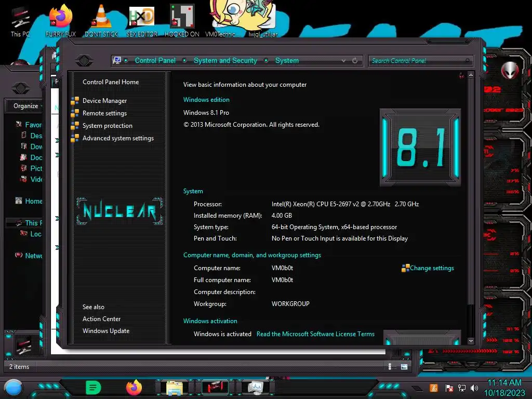Screen dimensions: 532x399
Task: Switch Explorer to details view icon
Action: (390, 366)
